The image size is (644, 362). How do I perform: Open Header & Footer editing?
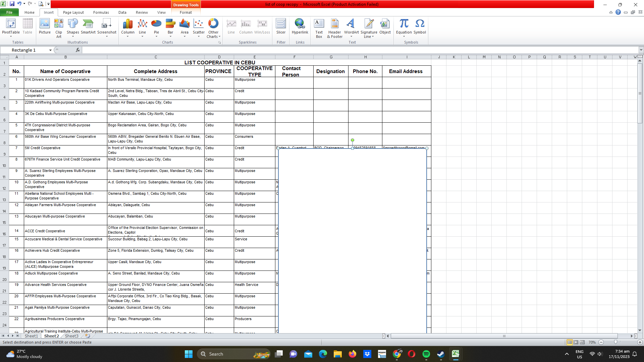[x=334, y=28]
